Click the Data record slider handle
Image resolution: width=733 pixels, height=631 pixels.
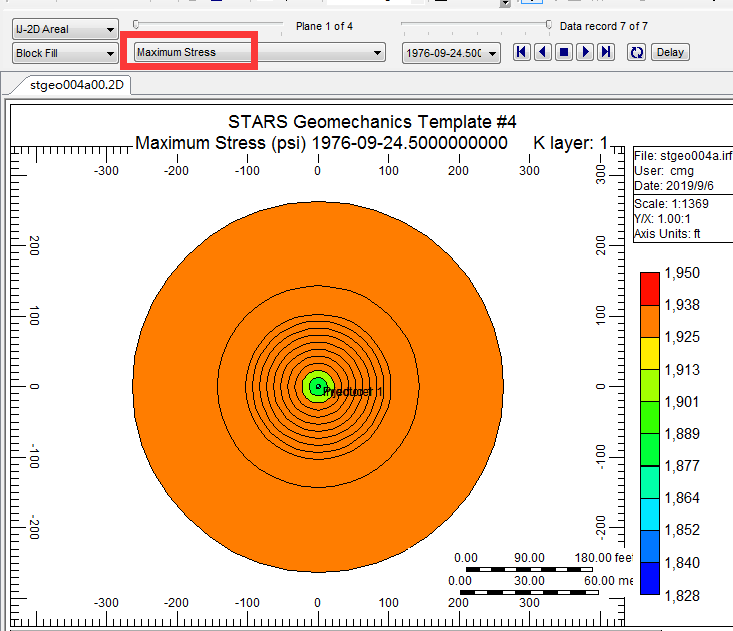pyautogui.click(x=548, y=24)
